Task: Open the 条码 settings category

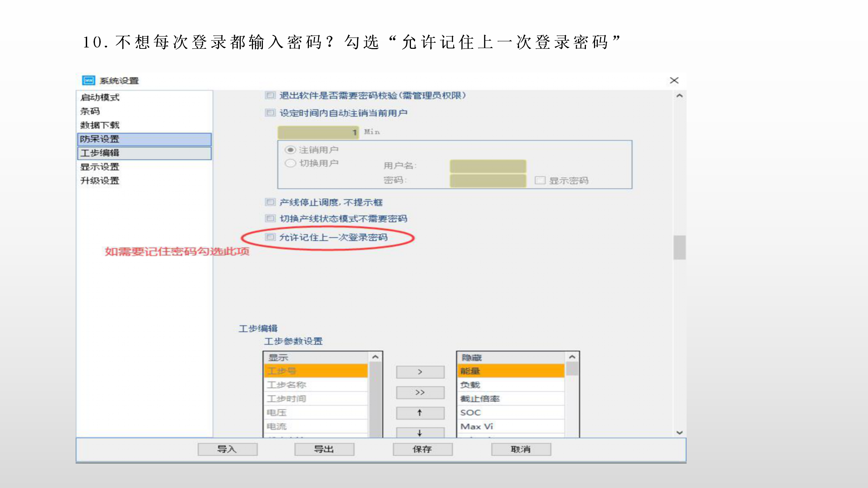Action: click(90, 111)
